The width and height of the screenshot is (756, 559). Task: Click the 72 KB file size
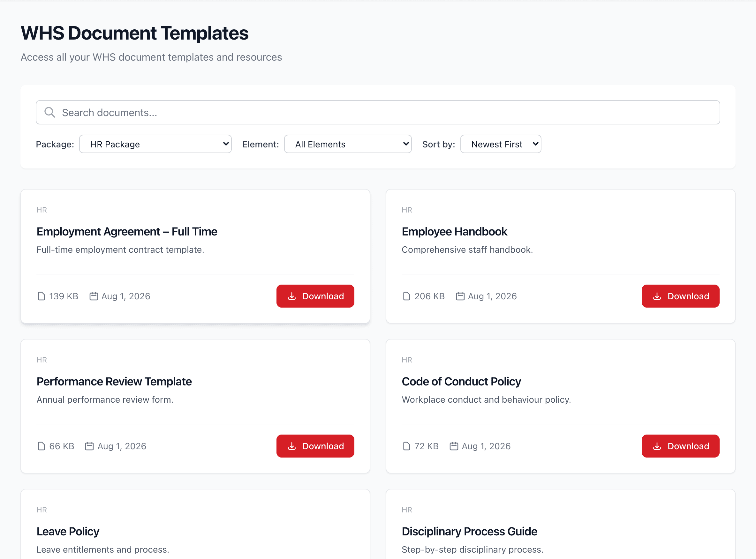[426, 446]
